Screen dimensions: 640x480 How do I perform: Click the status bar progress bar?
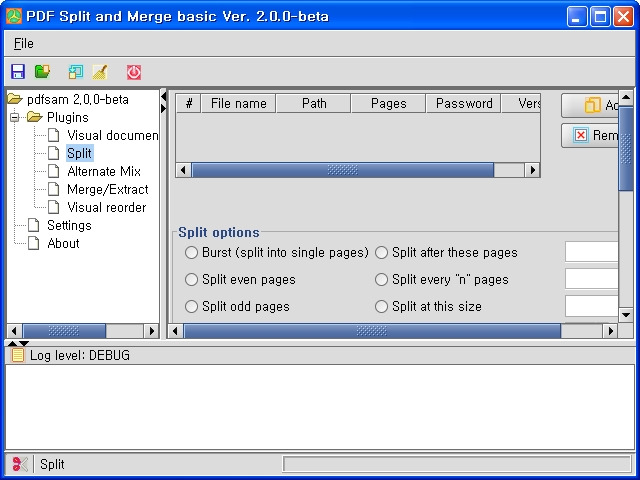pos(457,464)
